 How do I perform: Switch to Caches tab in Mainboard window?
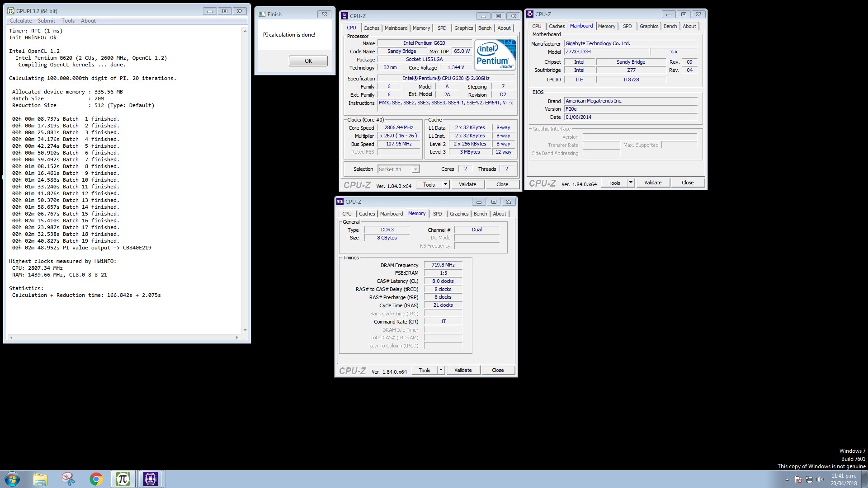tap(557, 26)
